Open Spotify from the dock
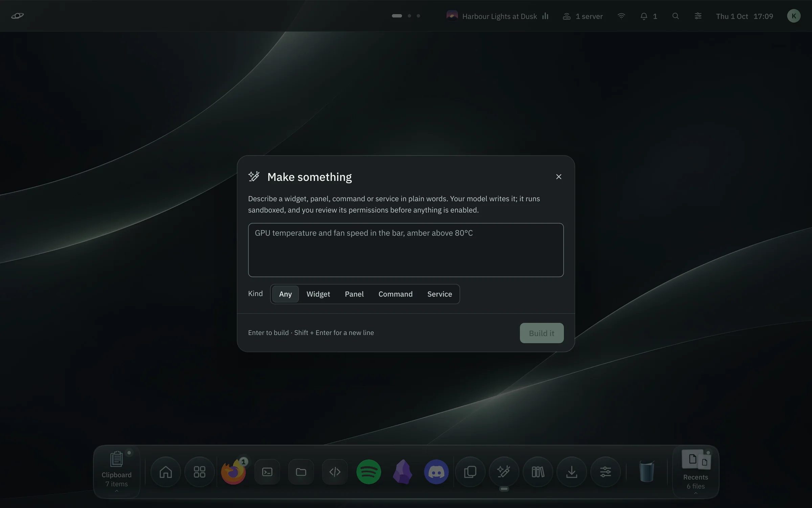The height and width of the screenshot is (508, 812). coord(369,472)
